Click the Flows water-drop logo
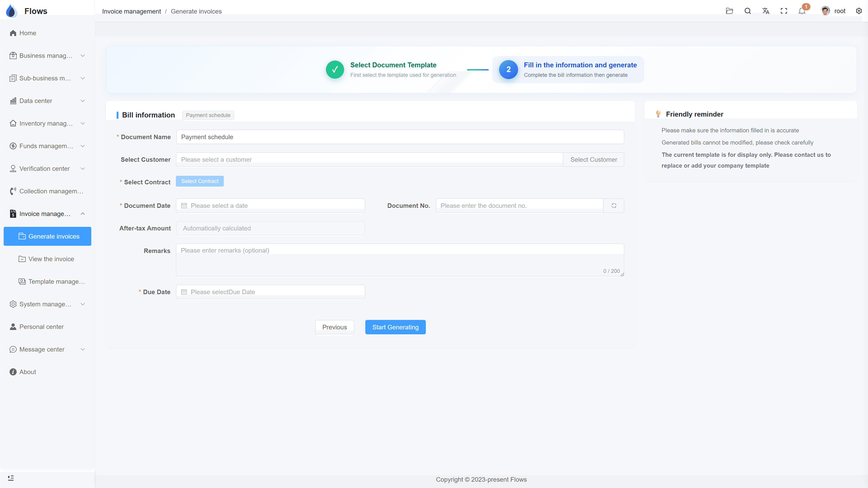The image size is (868, 488). (12, 11)
